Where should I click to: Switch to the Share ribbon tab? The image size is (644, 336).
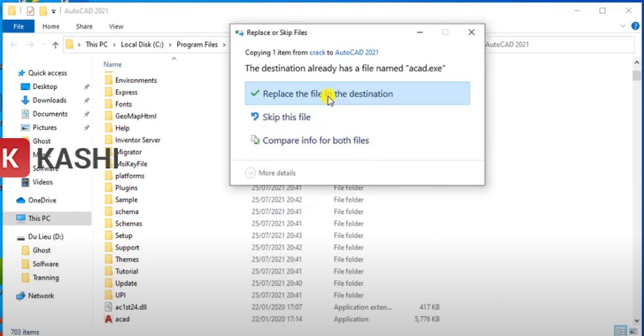84,26
